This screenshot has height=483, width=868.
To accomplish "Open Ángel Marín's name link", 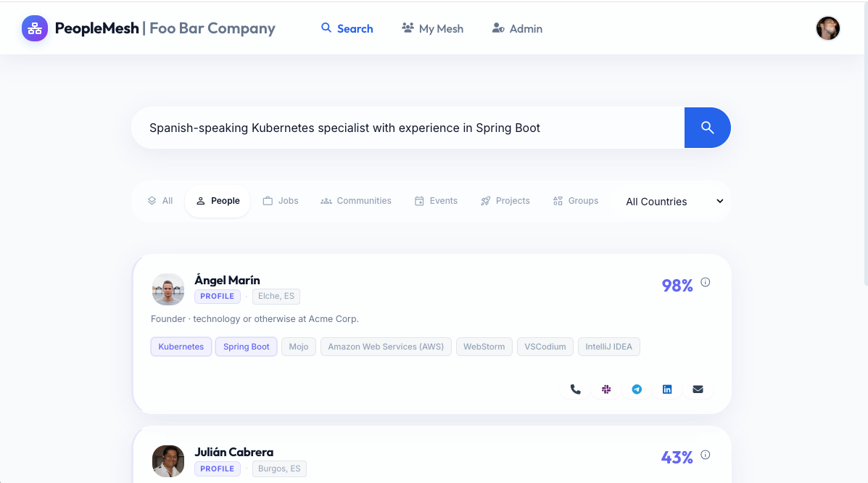I will pos(227,280).
